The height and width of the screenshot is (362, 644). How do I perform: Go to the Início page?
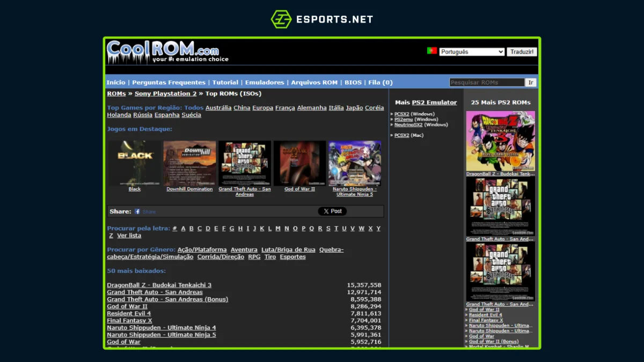pyautogui.click(x=115, y=82)
